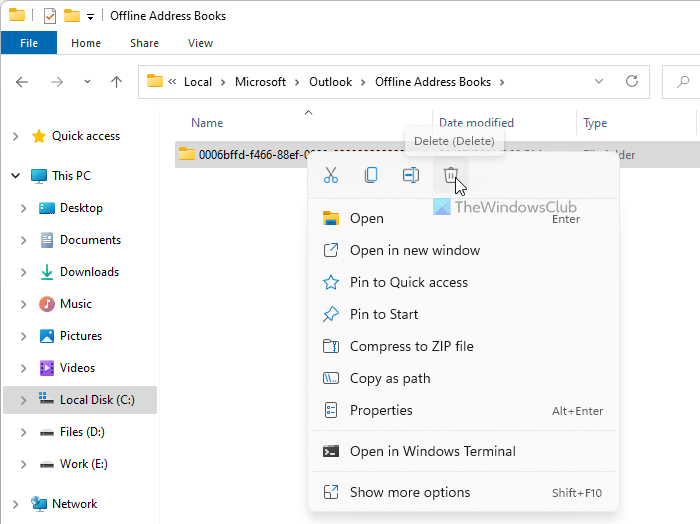This screenshot has height=524, width=700.
Task: Switch to the View ribbon tab
Action: tap(200, 43)
